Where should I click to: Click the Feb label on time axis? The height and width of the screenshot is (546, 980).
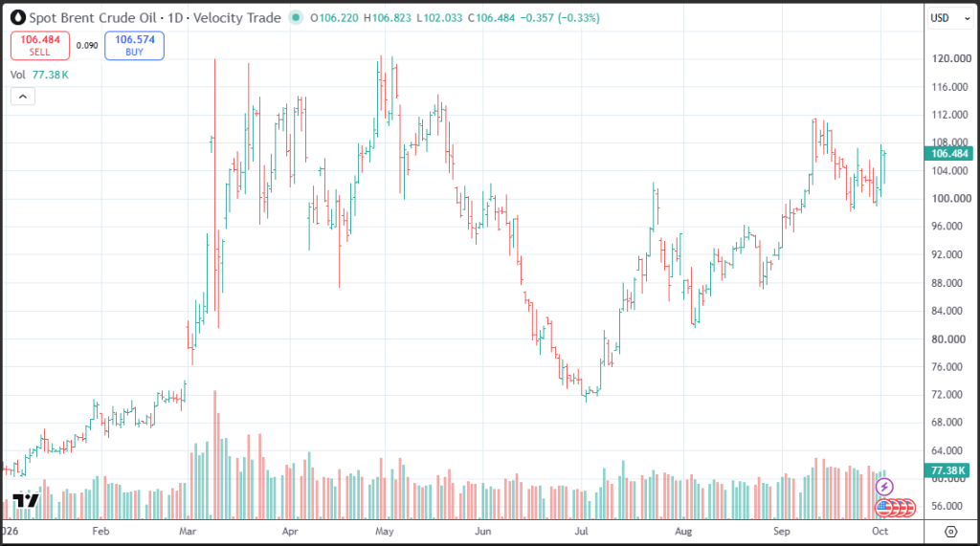(100, 532)
